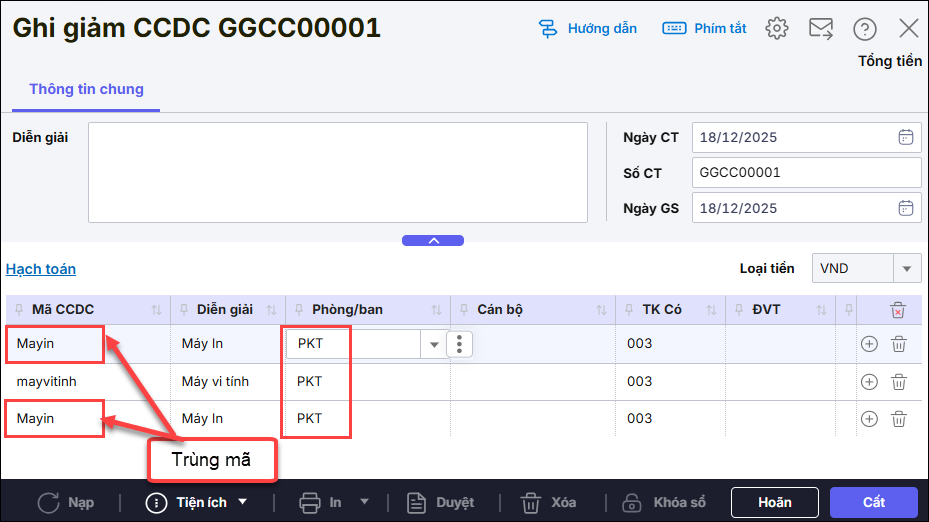Expand Phòng/ban dropdown in first Mayin row

pyautogui.click(x=434, y=344)
